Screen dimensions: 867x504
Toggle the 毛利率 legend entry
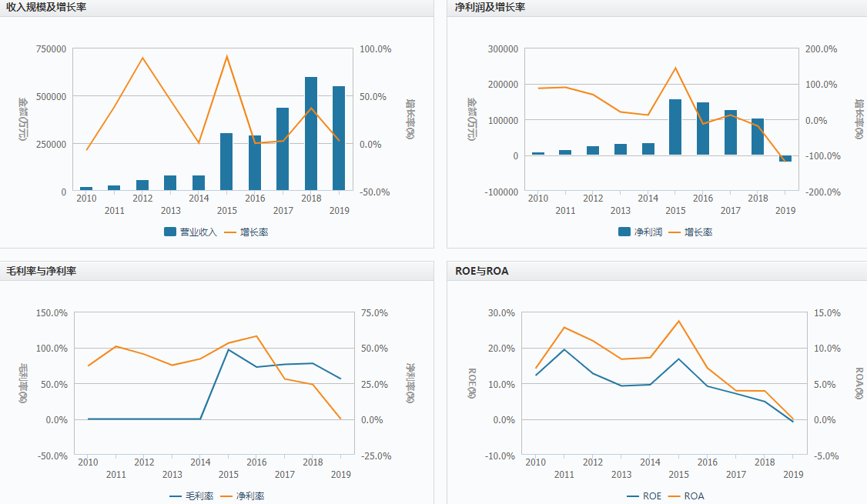(192, 496)
